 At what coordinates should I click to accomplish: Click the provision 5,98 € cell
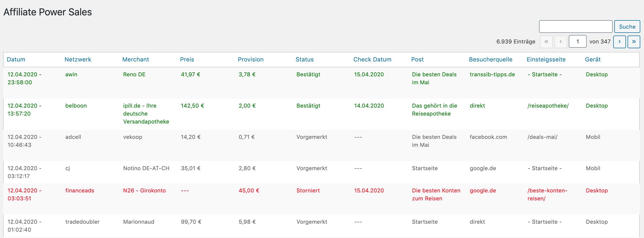[x=247, y=222]
